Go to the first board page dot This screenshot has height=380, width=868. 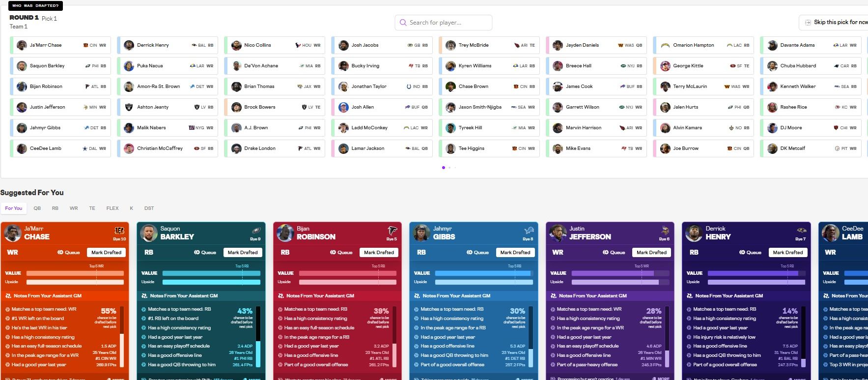coord(444,168)
